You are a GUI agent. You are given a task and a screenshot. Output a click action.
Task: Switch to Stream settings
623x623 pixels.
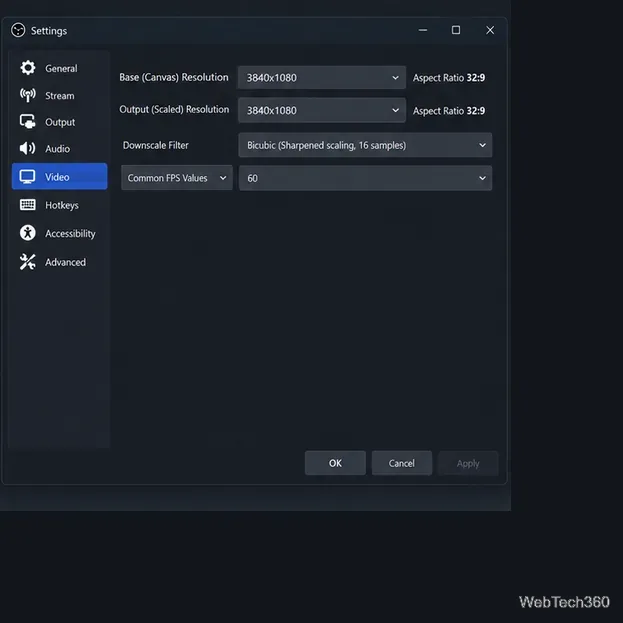point(60,95)
